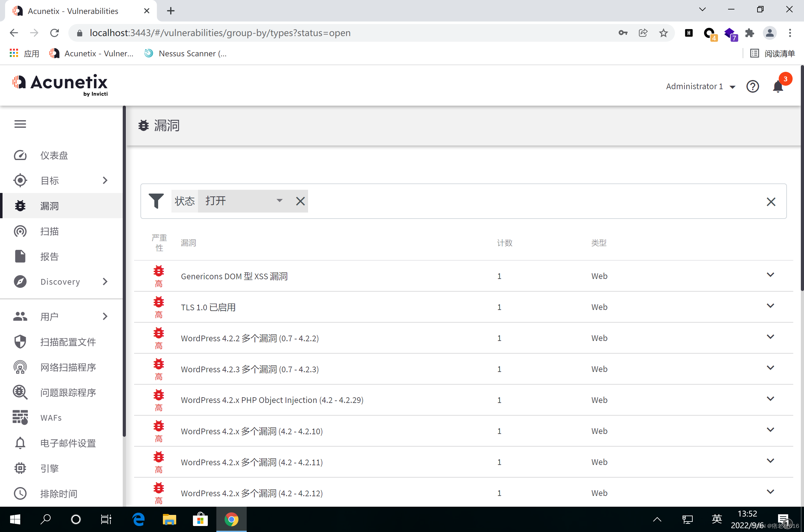Click the Acunetix logo
The height and width of the screenshot is (532, 804).
pyautogui.click(x=60, y=85)
